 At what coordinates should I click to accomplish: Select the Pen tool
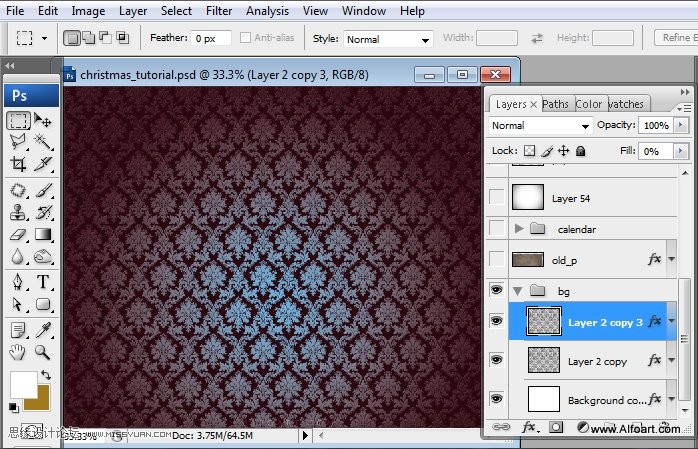18,282
